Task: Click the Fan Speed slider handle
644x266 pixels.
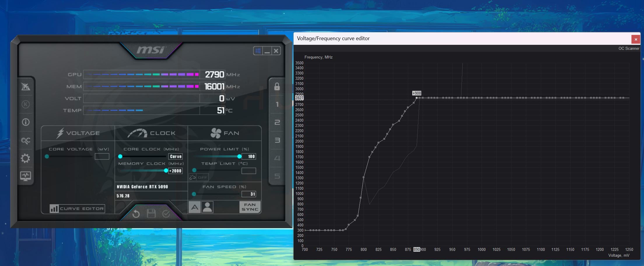Action: (194, 194)
